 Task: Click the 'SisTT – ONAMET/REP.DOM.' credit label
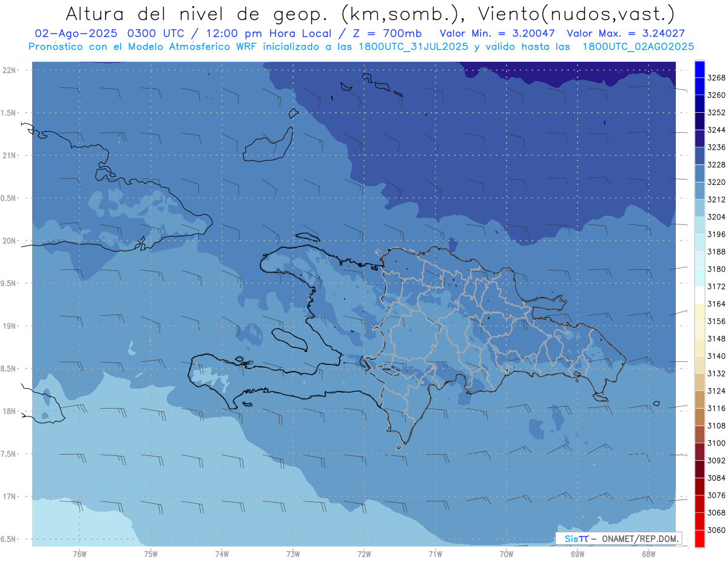[619, 538]
